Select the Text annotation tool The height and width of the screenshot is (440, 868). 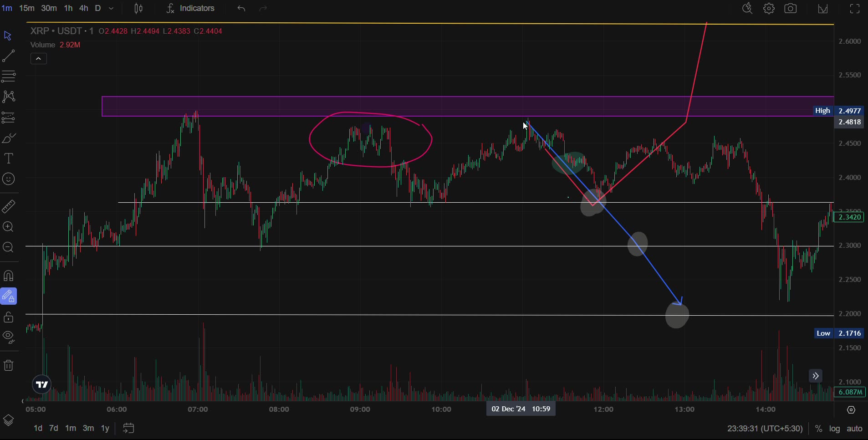pos(8,159)
